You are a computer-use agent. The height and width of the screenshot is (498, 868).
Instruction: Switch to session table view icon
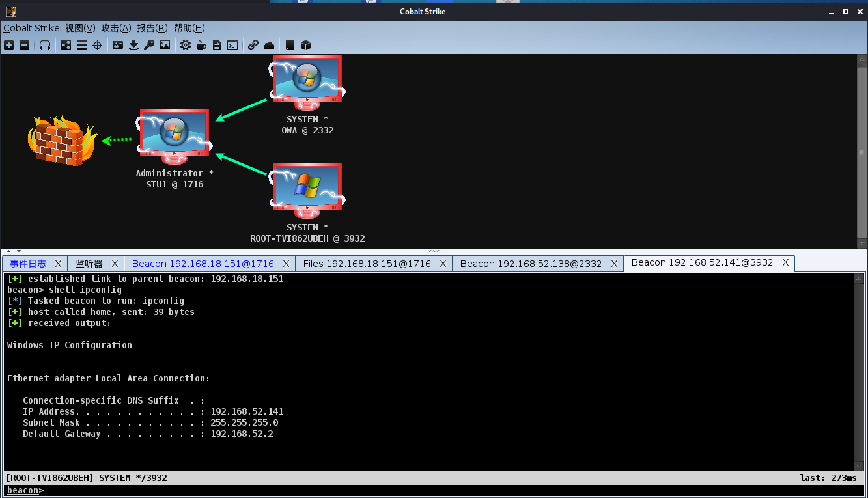[81, 45]
